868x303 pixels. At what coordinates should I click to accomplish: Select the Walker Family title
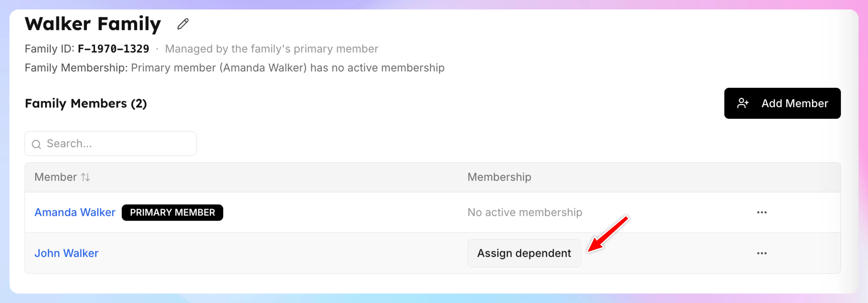pos(93,24)
